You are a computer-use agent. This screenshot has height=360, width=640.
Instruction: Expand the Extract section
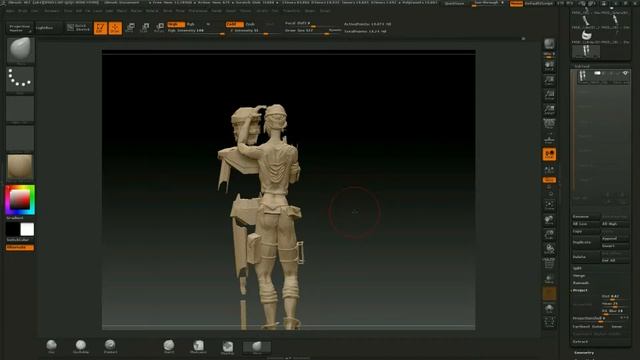(x=580, y=342)
